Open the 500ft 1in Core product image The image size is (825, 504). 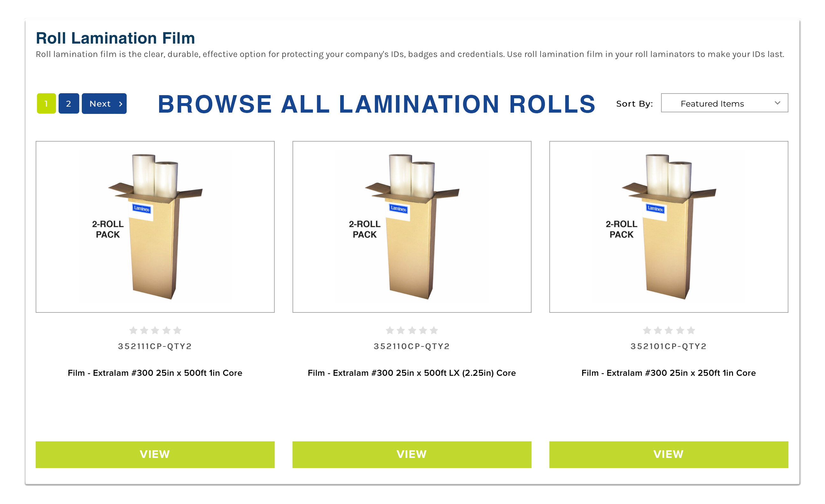[x=155, y=227]
